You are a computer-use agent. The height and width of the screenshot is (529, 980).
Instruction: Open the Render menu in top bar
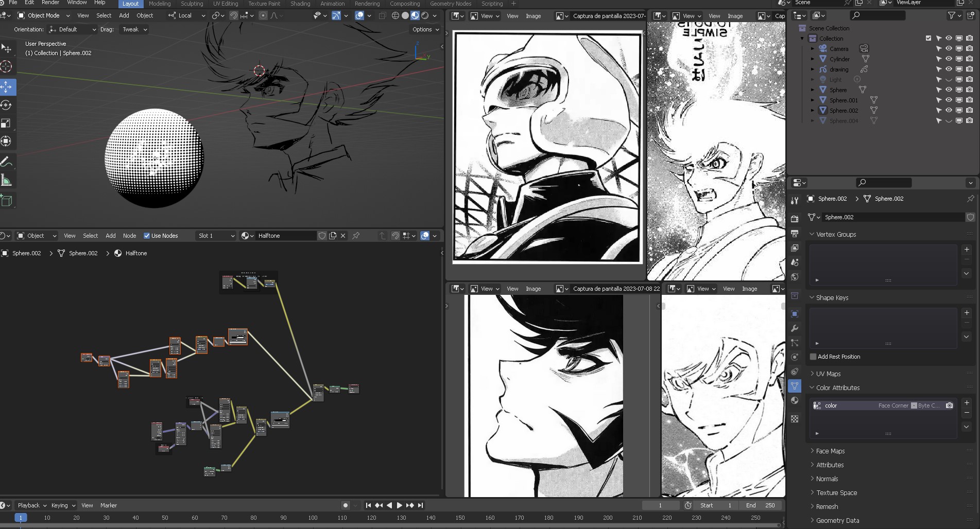50,3
